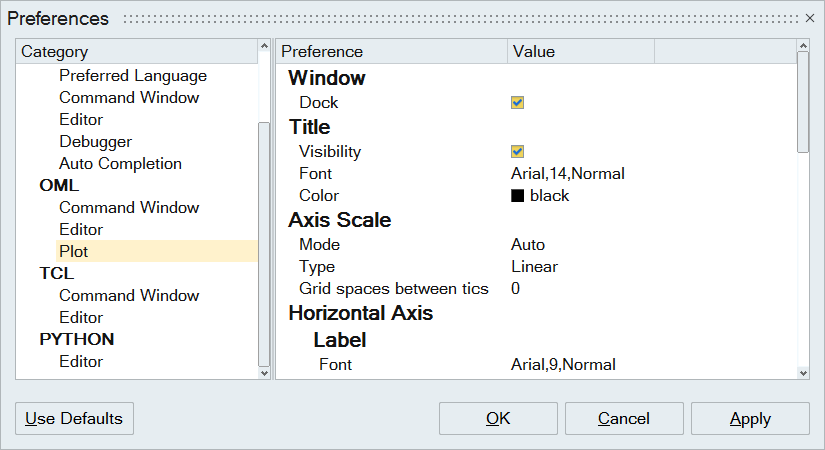825x450 pixels.
Task: Close the Preferences dialog
Action: pos(810,18)
